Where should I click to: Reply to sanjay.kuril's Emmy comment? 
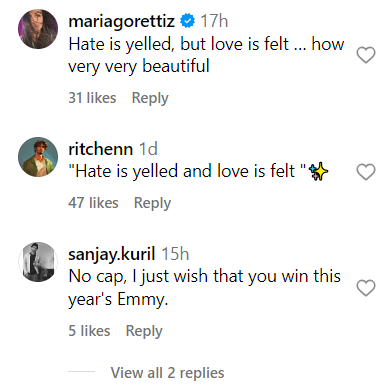pyautogui.click(x=144, y=331)
